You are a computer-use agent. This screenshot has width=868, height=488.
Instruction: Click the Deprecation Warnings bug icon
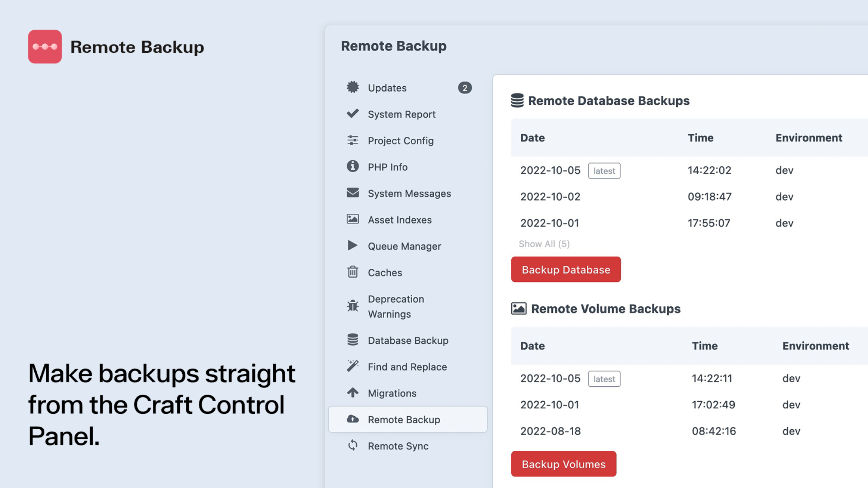coord(353,306)
